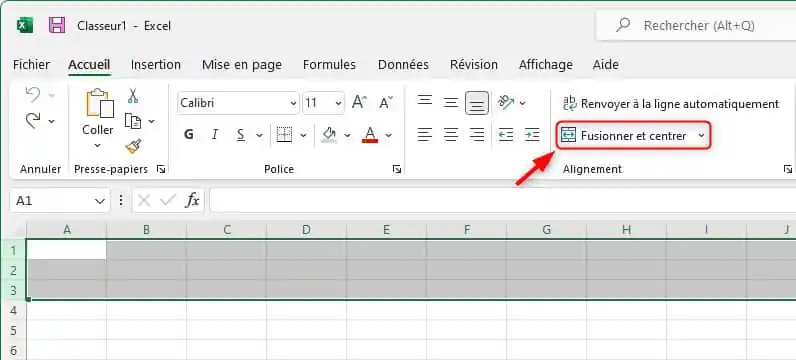
Task: Apply red font color A
Action: (x=370, y=135)
